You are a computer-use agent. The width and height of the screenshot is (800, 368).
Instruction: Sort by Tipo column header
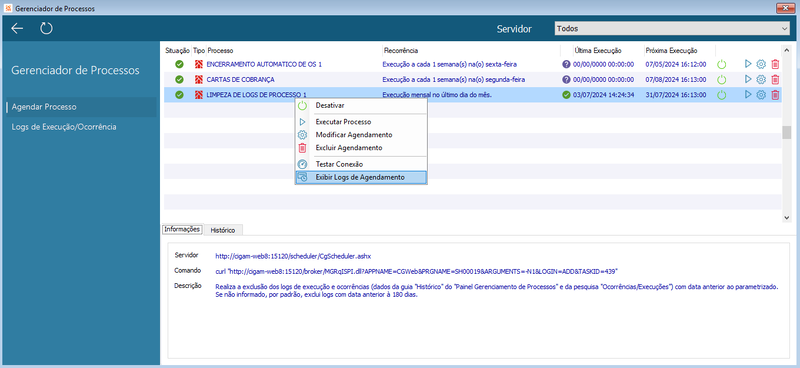[198, 51]
